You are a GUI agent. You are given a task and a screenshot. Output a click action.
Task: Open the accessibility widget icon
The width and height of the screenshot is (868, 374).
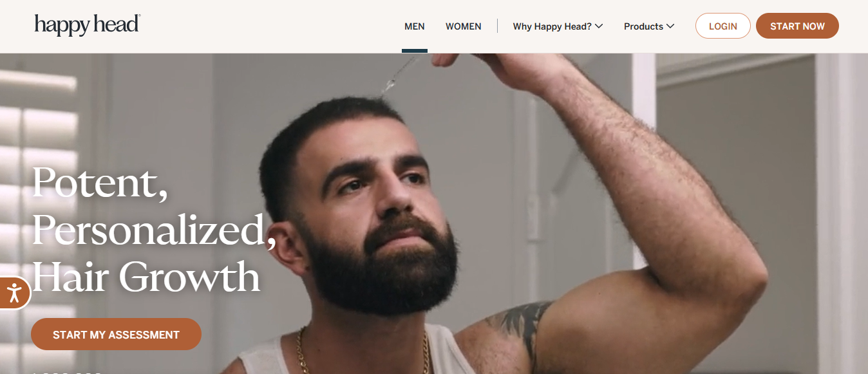pos(14,294)
